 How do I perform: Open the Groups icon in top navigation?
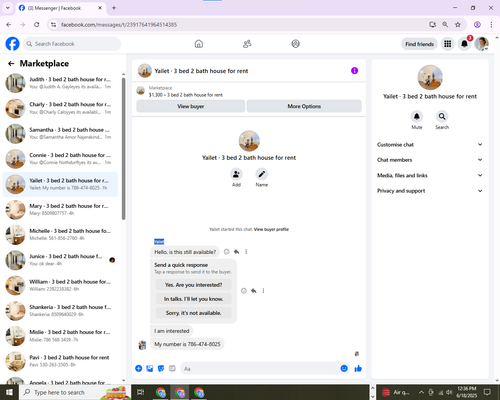[295, 44]
